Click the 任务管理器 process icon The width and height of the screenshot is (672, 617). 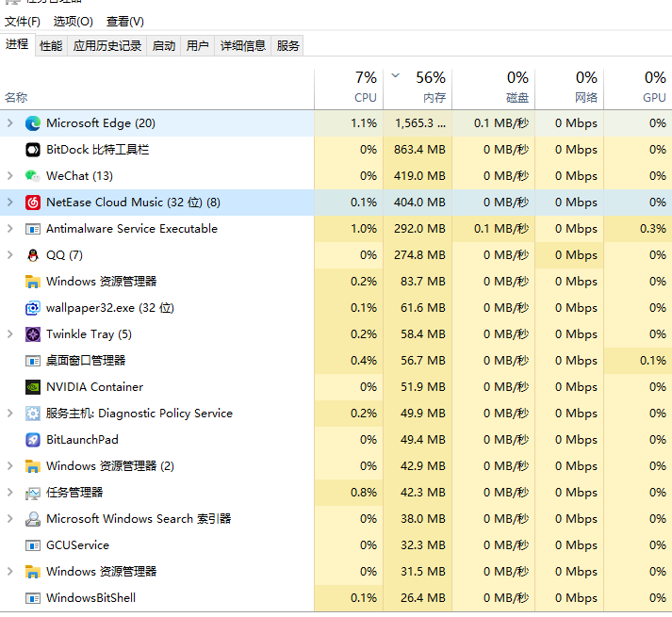(33, 493)
